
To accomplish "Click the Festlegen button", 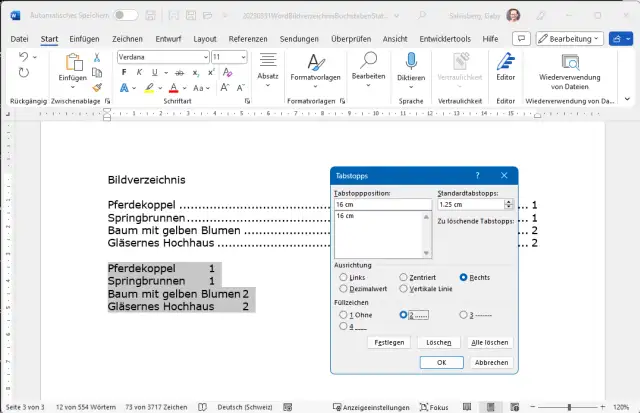I will pyautogui.click(x=389, y=342).
